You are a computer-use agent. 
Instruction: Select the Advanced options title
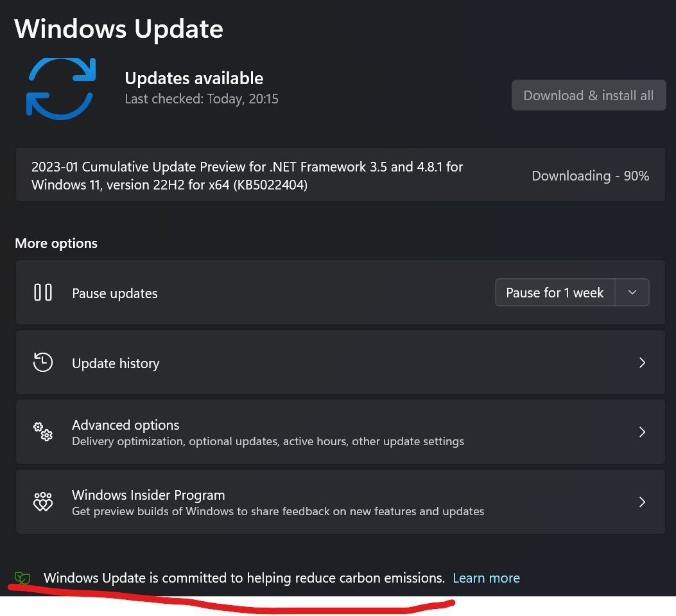pyautogui.click(x=125, y=425)
